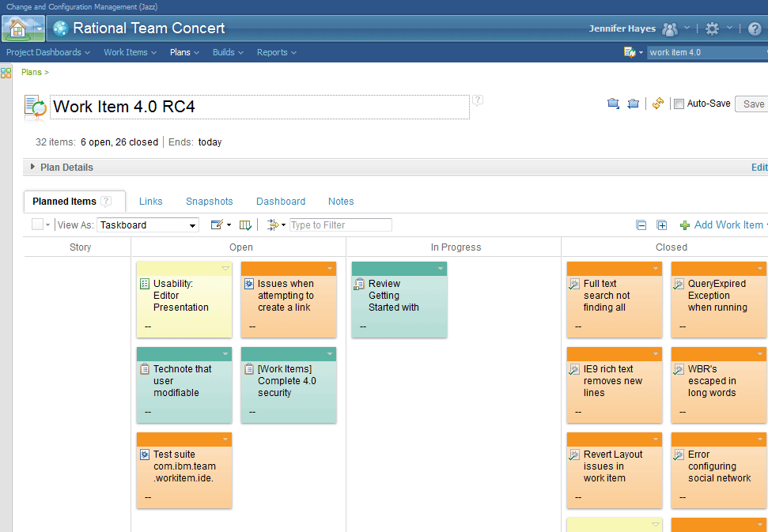Click the defect icon on Issues when attempting card
Image resolution: width=768 pixels, height=532 pixels.
(249, 283)
